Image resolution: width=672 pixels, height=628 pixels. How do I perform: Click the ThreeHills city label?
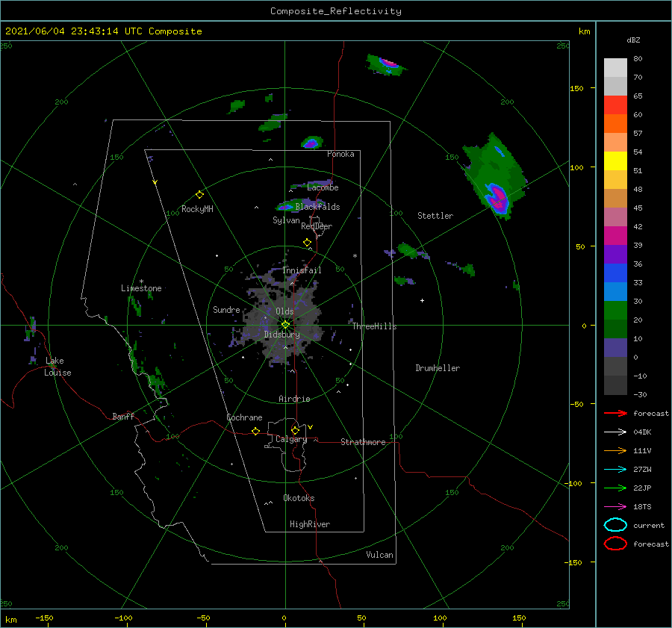click(374, 326)
